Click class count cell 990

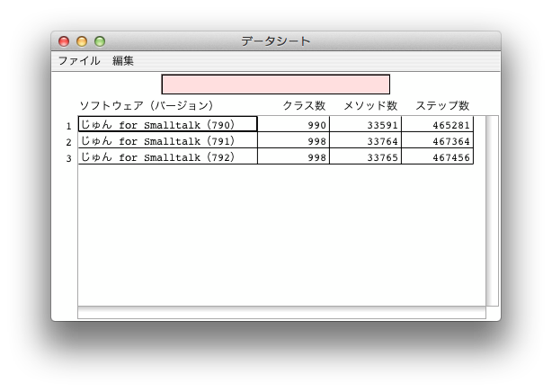[294, 124]
